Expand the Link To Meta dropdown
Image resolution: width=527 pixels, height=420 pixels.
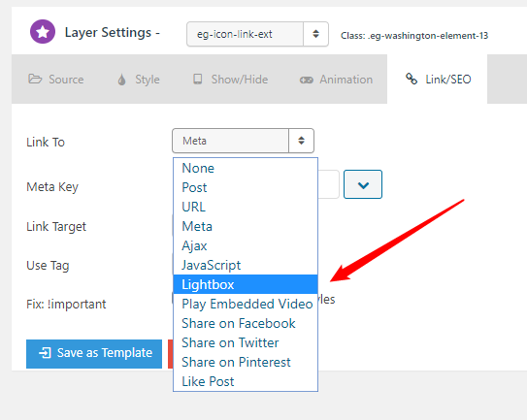coord(243,141)
